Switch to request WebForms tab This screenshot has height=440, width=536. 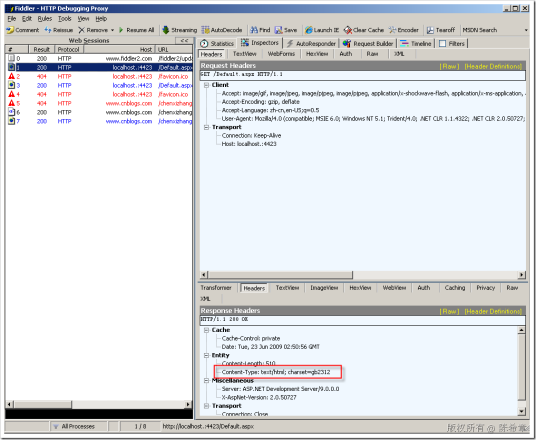click(281, 54)
